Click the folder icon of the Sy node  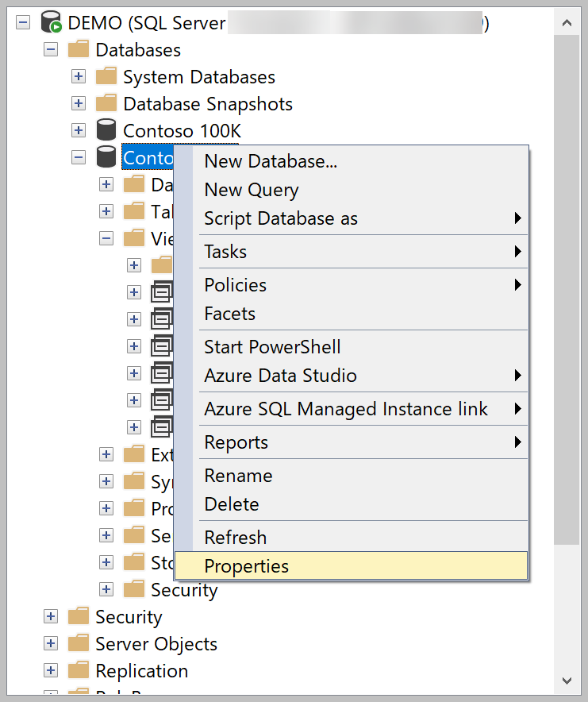[134, 481]
